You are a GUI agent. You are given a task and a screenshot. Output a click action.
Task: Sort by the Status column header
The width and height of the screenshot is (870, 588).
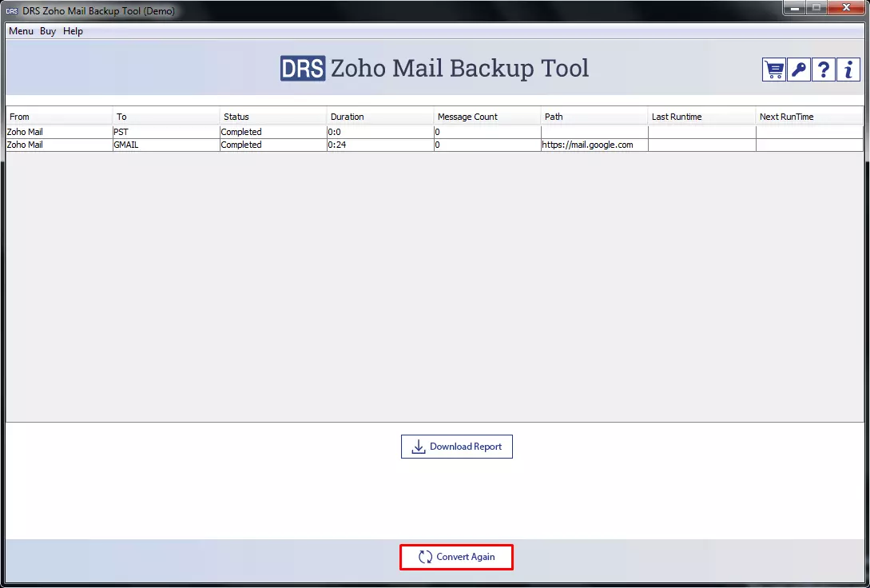(x=273, y=117)
